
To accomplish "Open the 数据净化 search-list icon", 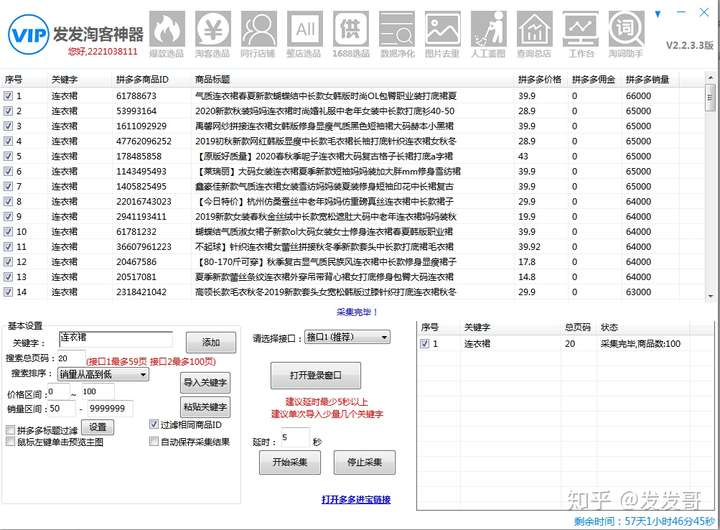I will pos(397,29).
